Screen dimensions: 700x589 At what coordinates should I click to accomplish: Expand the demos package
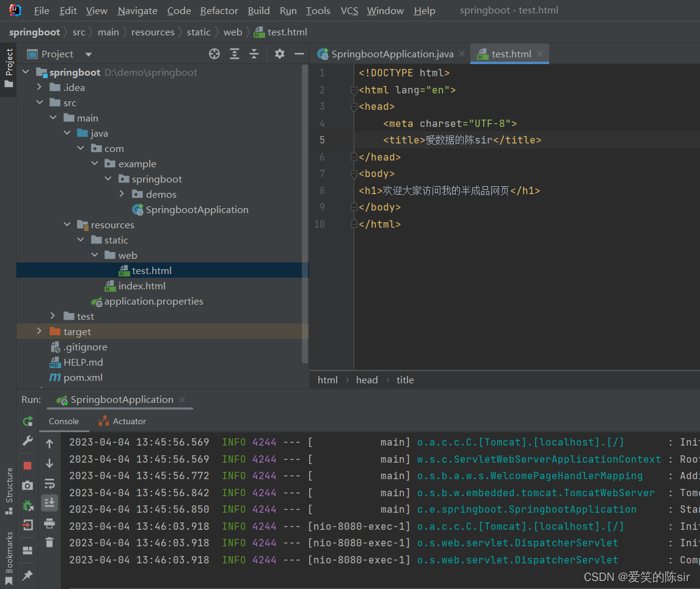coord(122,194)
